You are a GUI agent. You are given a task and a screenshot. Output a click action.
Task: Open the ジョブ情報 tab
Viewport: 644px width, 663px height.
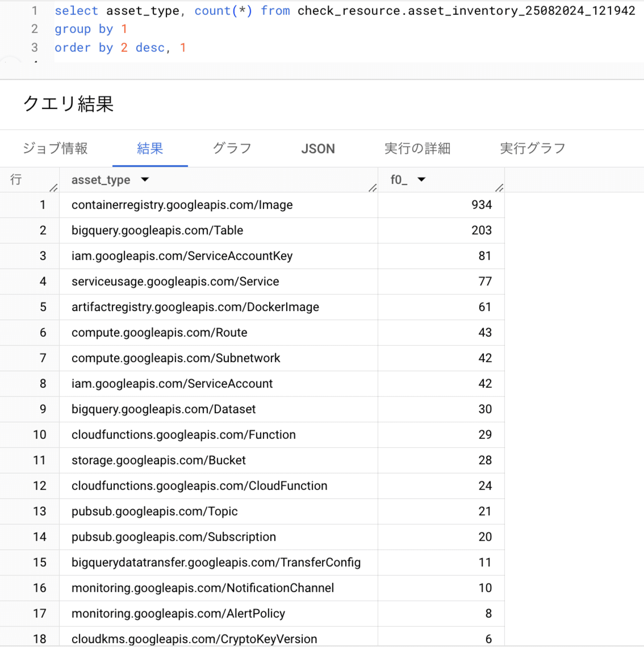click(x=55, y=149)
